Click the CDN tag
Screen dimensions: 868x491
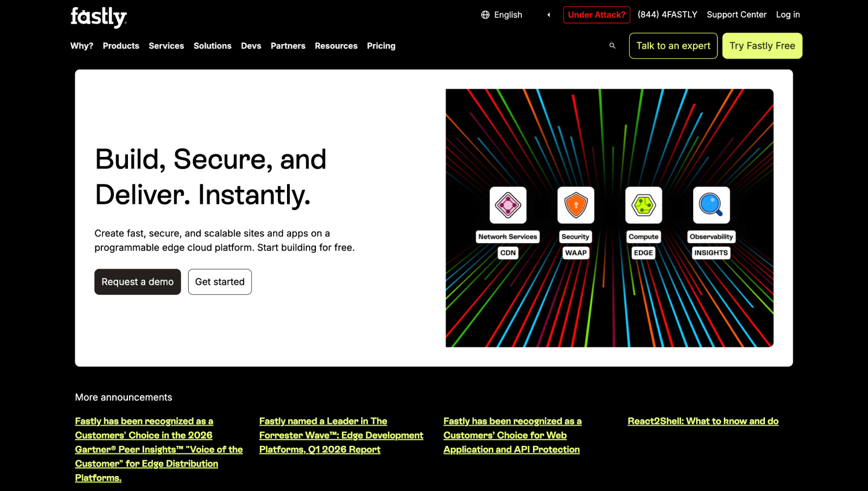[x=508, y=253]
